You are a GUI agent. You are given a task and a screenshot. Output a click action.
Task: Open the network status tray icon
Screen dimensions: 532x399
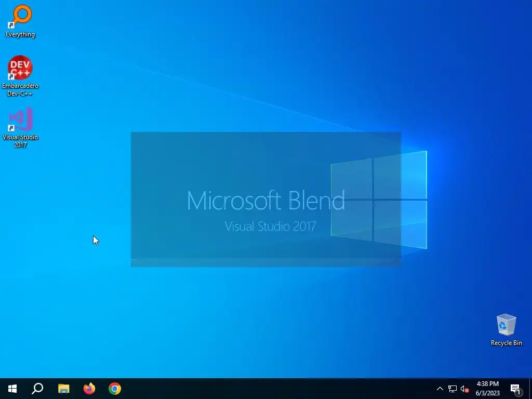point(453,389)
